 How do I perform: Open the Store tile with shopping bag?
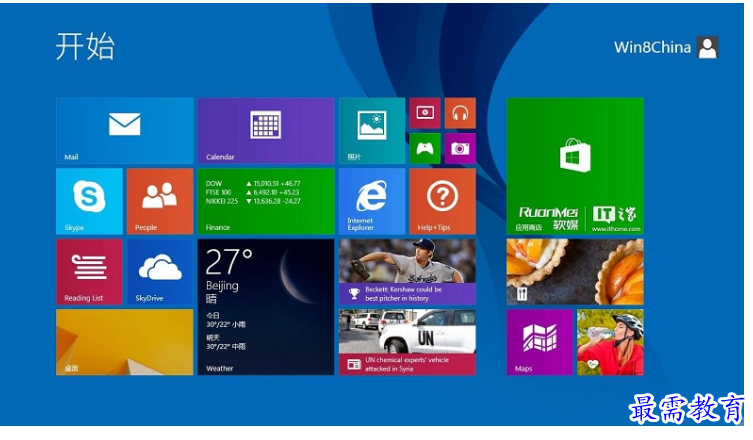tap(575, 166)
